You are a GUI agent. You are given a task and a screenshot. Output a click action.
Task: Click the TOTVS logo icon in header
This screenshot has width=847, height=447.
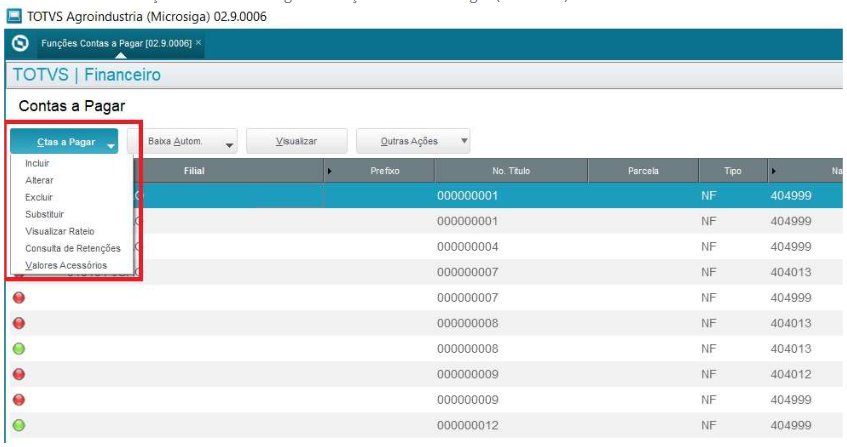click(20, 43)
